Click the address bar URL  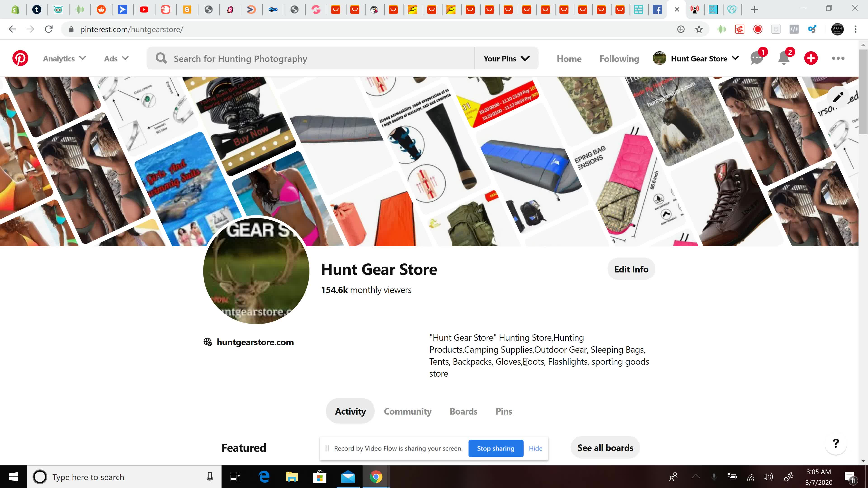[131, 29]
